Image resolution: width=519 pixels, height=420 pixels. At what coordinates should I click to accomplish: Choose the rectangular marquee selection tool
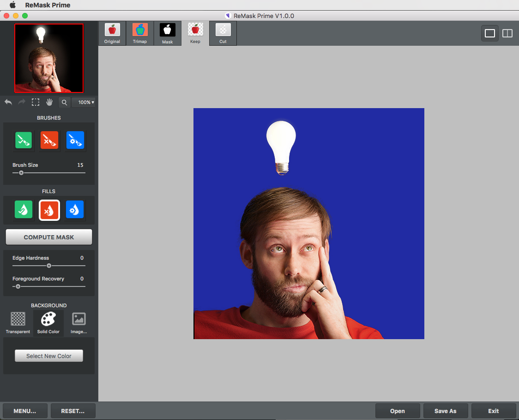(x=36, y=102)
